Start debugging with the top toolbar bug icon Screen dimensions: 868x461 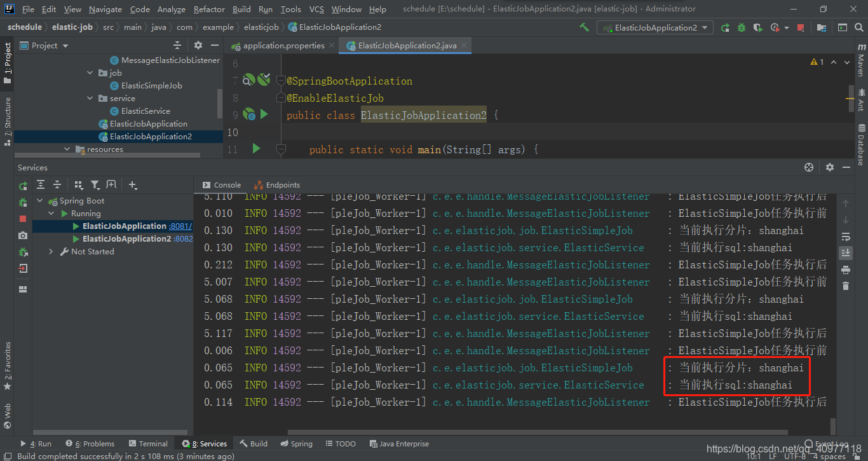click(x=742, y=27)
